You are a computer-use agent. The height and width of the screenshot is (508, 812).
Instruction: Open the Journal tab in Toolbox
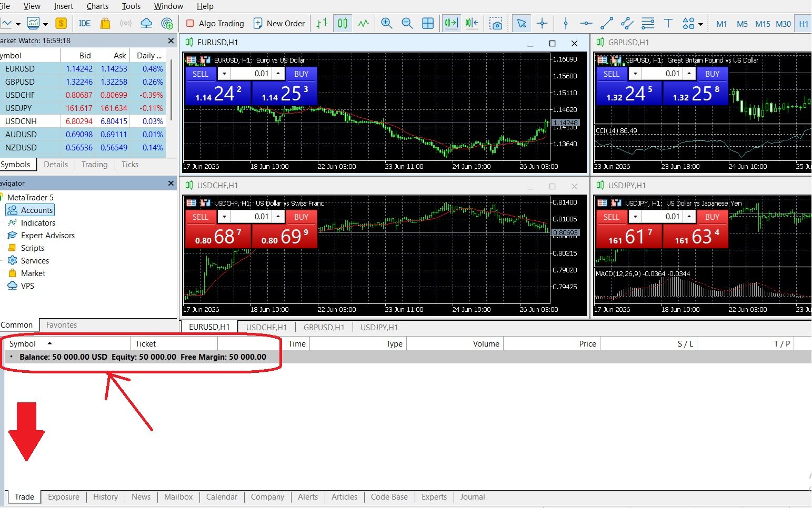tap(473, 497)
